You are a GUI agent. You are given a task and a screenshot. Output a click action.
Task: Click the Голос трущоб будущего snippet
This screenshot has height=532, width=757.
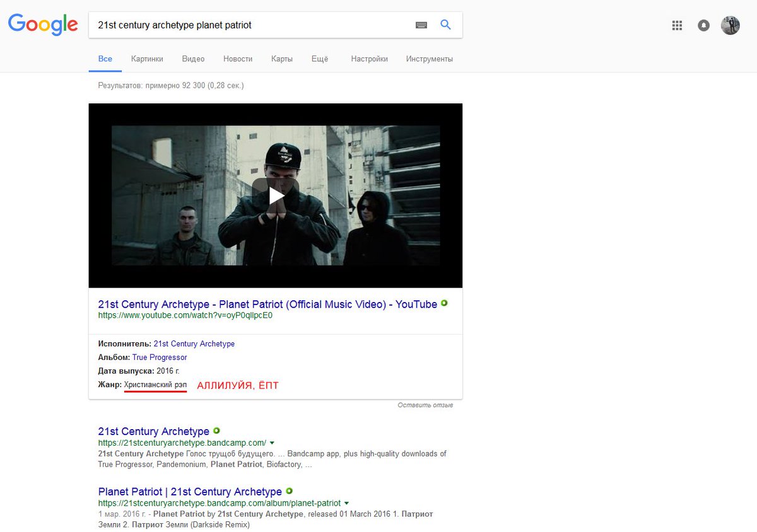pos(230,454)
